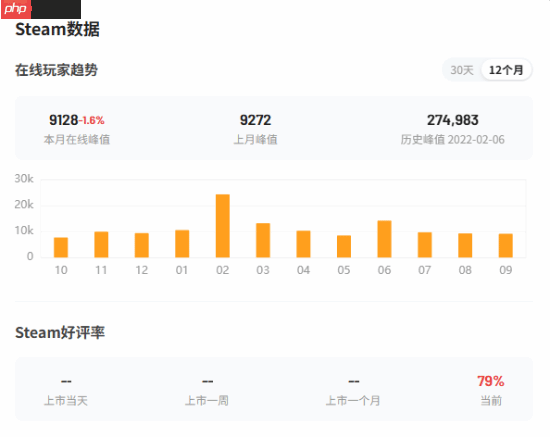Click the bar for month 12
This screenshot has width=550, height=437.
(142, 245)
